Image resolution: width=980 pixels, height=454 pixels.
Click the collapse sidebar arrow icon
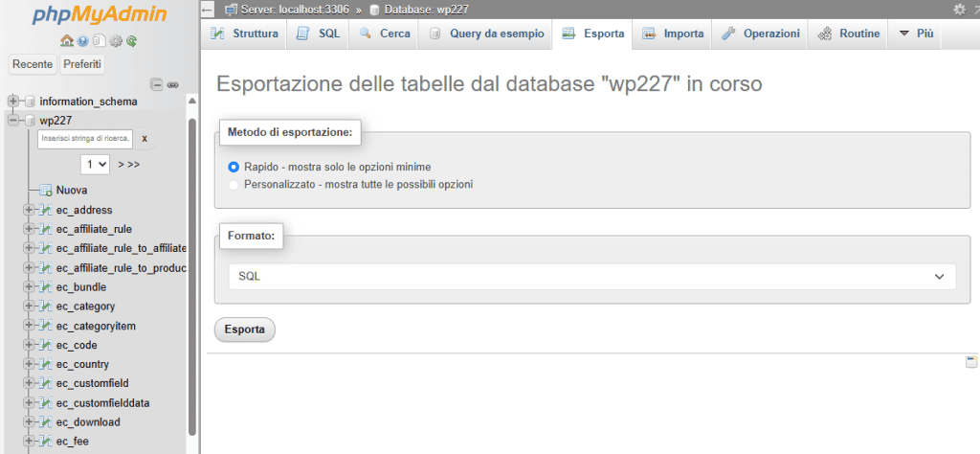208,10
